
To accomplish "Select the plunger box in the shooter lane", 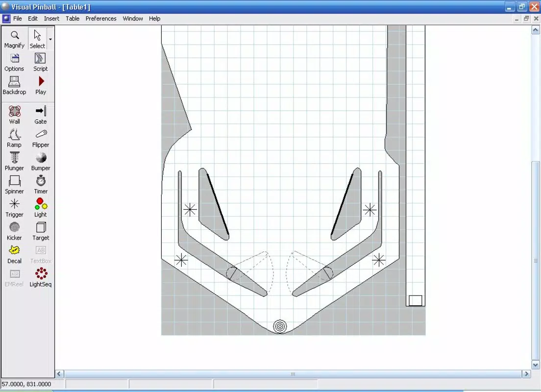I will (x=416, y=300).
